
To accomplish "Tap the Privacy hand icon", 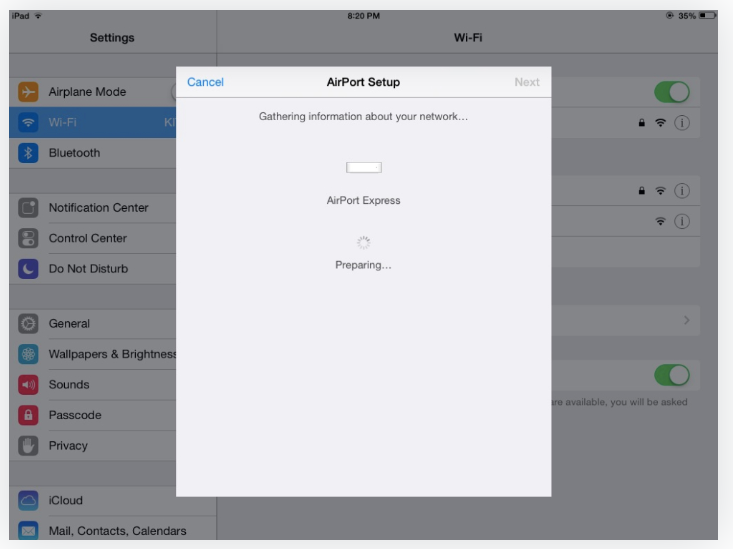I will [28, 446].
